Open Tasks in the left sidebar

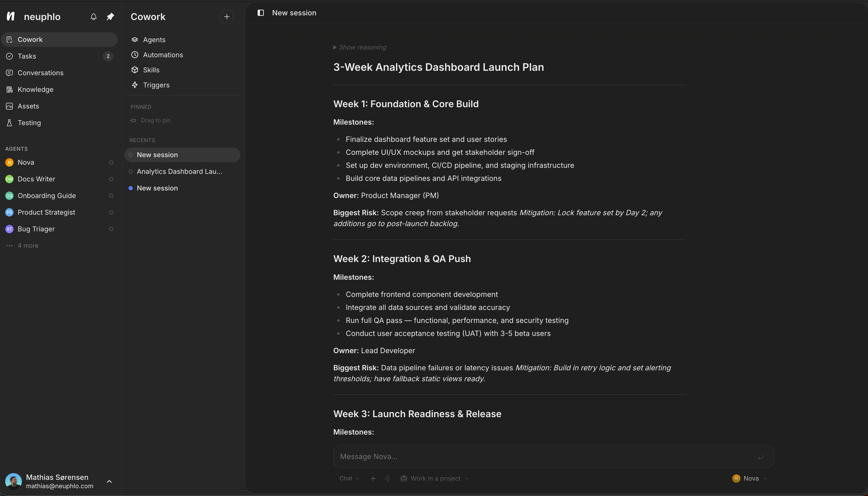pos(59,56)
